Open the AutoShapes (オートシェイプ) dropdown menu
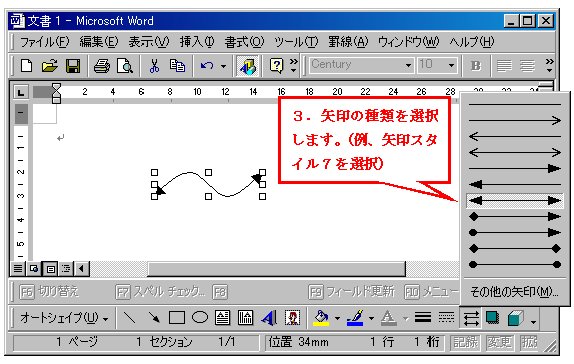Viewport: 574px width, 364px height. pyautogui.click(x=64, y=318)
